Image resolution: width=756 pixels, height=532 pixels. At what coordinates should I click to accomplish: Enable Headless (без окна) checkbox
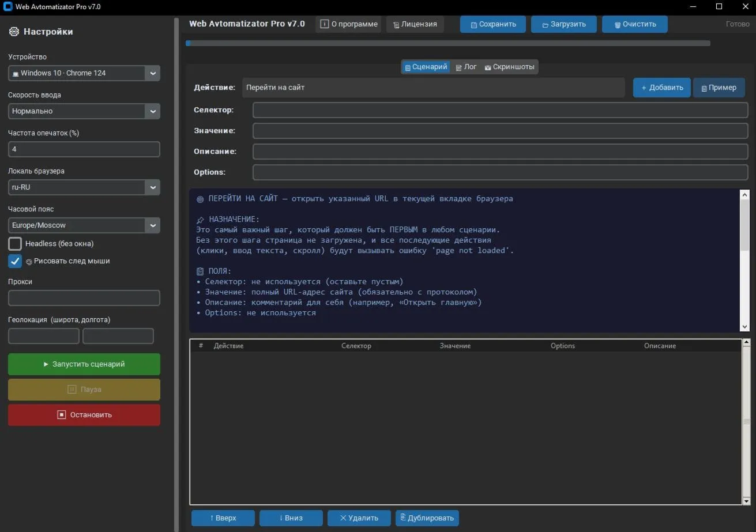click(x=15, y=244)
